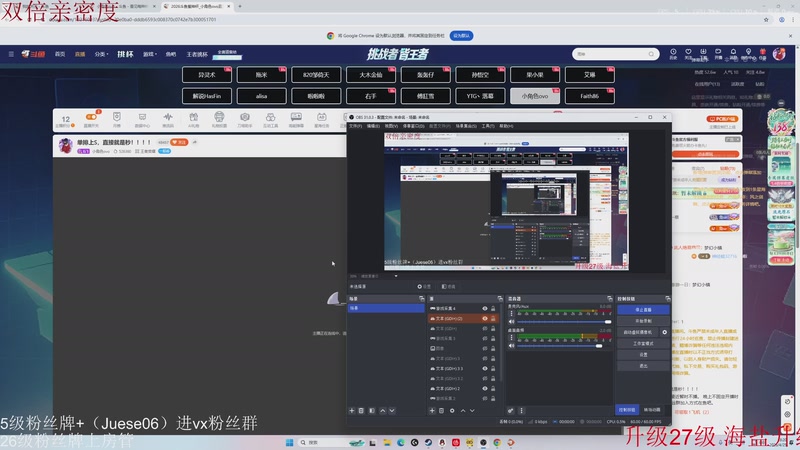The image size is (800, 450).
Task: Toggle visibility of 文本 (GDI+) 2 source
Action: (485, 388)
